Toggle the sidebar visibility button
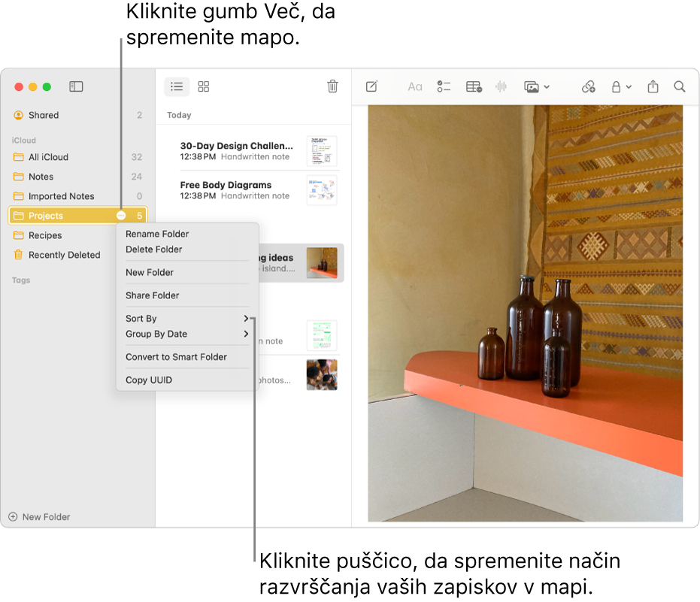The width and height of the screenshot is (700, 602). [76, 86]
